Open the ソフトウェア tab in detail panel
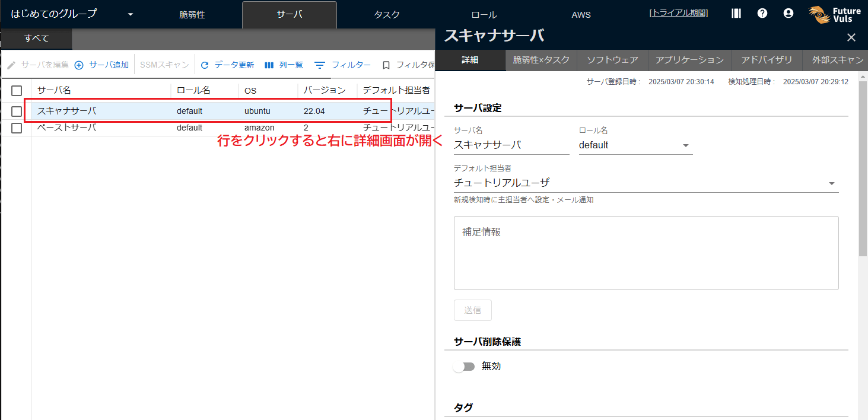 click(x=612, y=60)
